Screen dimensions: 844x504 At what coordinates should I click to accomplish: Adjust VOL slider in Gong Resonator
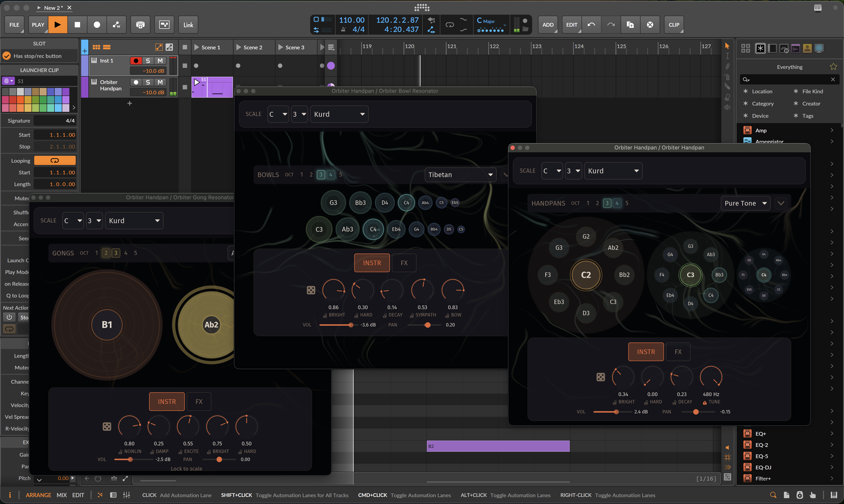point(134,460)
